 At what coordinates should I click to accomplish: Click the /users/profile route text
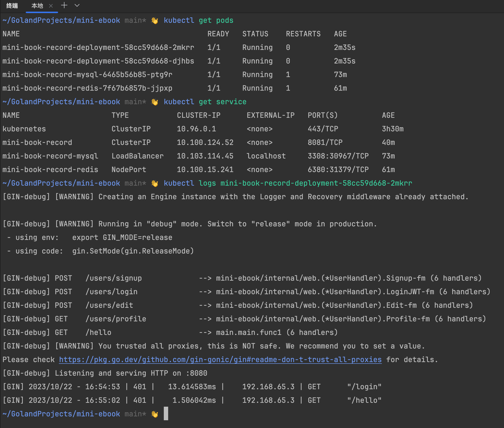(x=116, y=319)
